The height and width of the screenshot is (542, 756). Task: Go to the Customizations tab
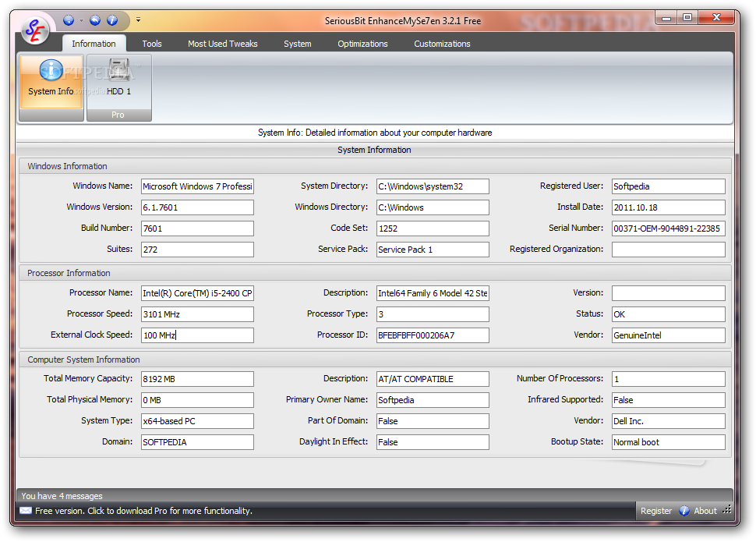click(442, 44)
